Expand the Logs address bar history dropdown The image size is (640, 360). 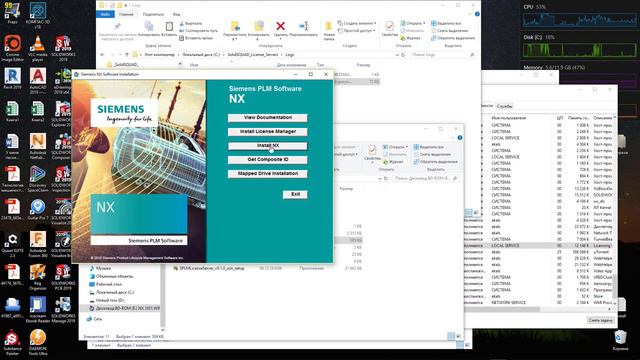[x=397, y=55]
